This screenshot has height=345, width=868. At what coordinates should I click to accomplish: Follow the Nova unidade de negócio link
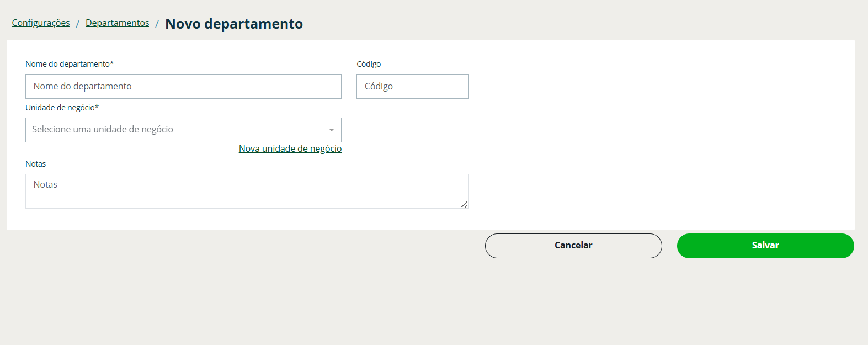pos(290,148)
